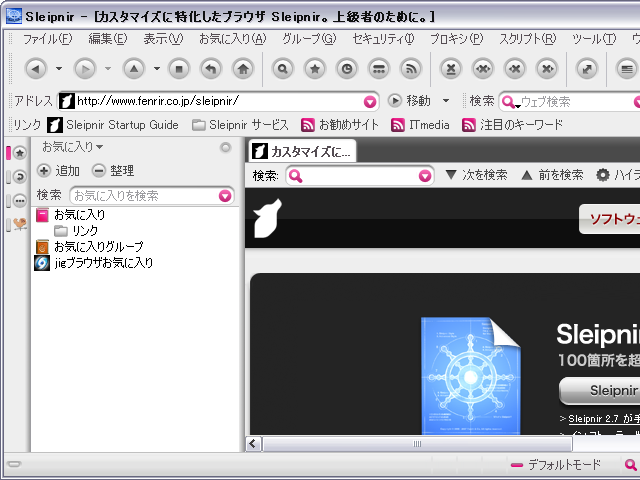Open the dropdown next to 移動 button

[446, 101]
